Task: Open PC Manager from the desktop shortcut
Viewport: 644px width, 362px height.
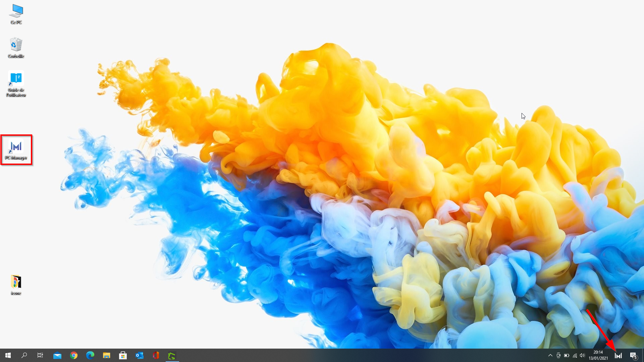Action: (x=16, y=147)
